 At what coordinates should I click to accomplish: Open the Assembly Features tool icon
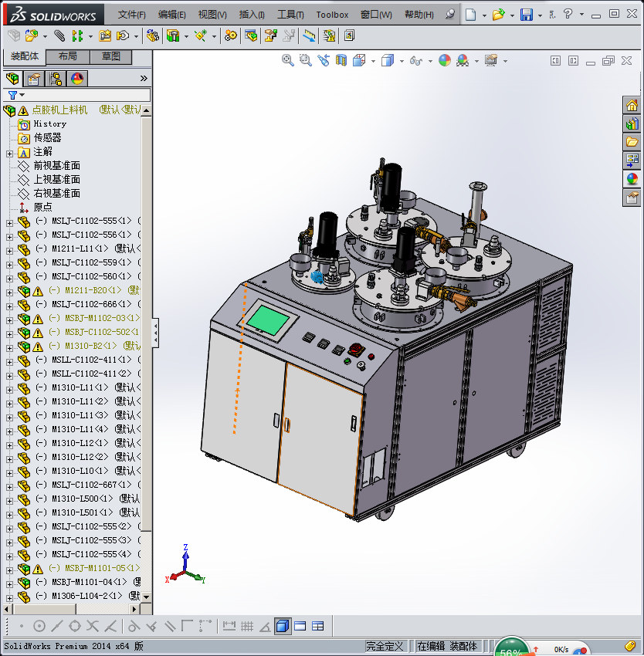pos(173,36)
